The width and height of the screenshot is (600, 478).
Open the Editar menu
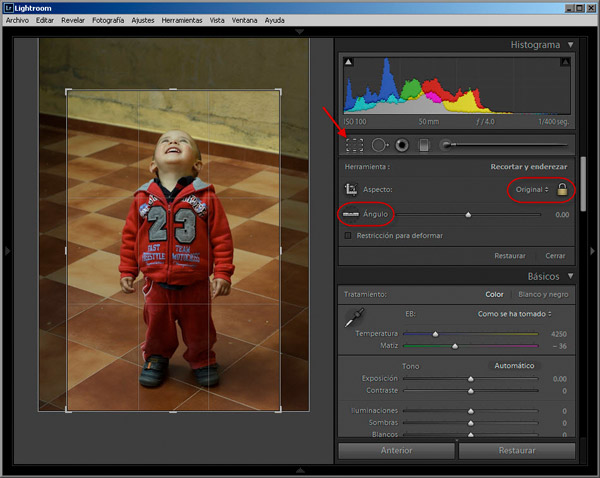tap(45, 20)
